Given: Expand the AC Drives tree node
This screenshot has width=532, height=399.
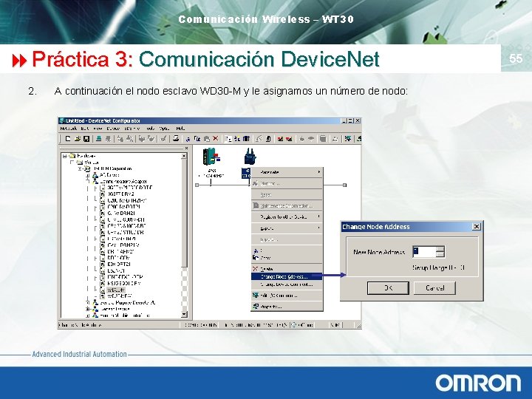Looking at the screenshot, I should (88, 175).
